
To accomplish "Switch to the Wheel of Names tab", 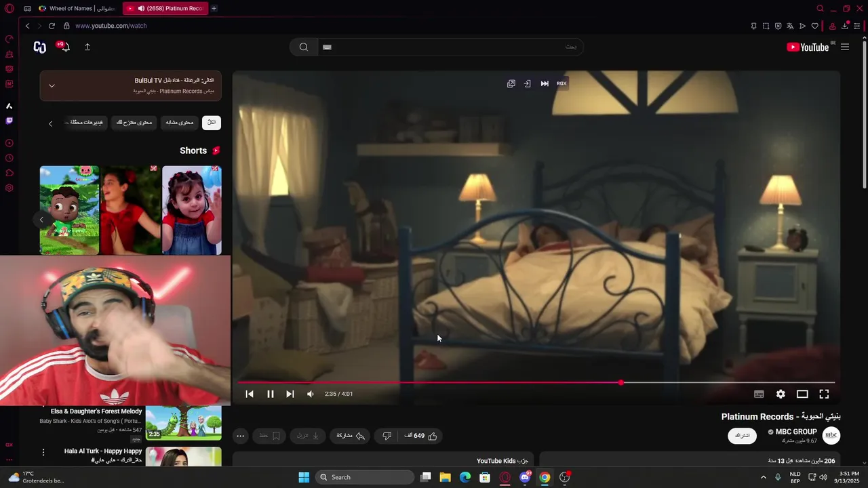I will click(76, 8).
